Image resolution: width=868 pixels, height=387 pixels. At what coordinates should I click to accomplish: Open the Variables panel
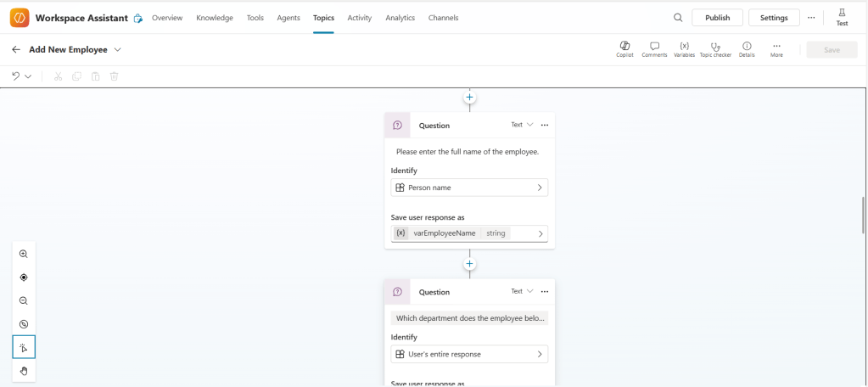[684, 46]
